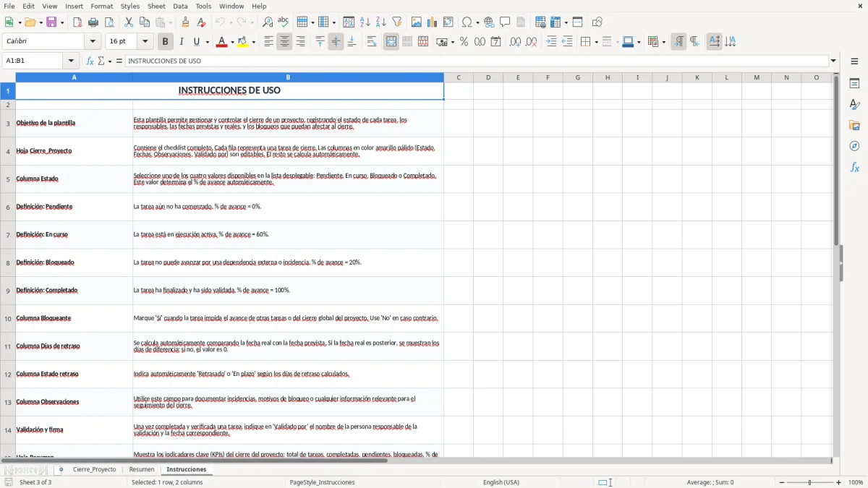Open background color dropdown arrow
The image size is (868, 488).
point(253,42)
